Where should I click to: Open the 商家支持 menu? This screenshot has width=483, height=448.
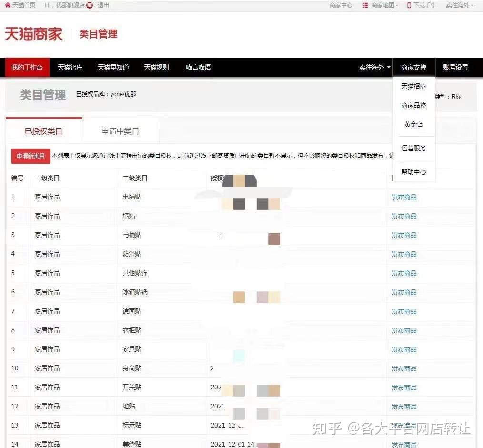[413, 67]
